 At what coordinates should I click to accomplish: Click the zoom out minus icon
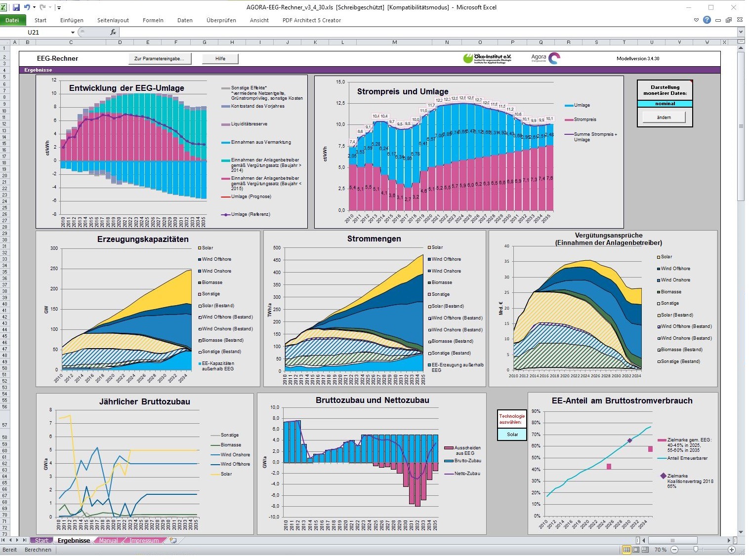point(674,550)
